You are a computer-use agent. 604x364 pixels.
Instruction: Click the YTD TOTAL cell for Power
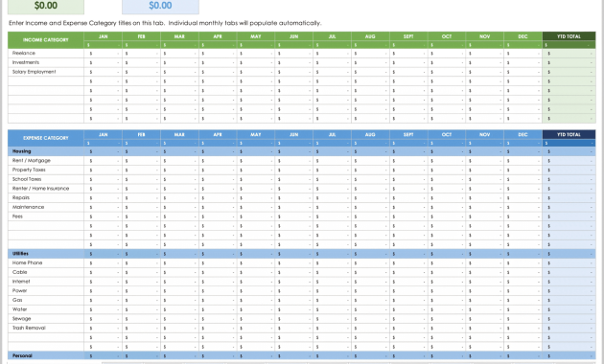point(569,291)
